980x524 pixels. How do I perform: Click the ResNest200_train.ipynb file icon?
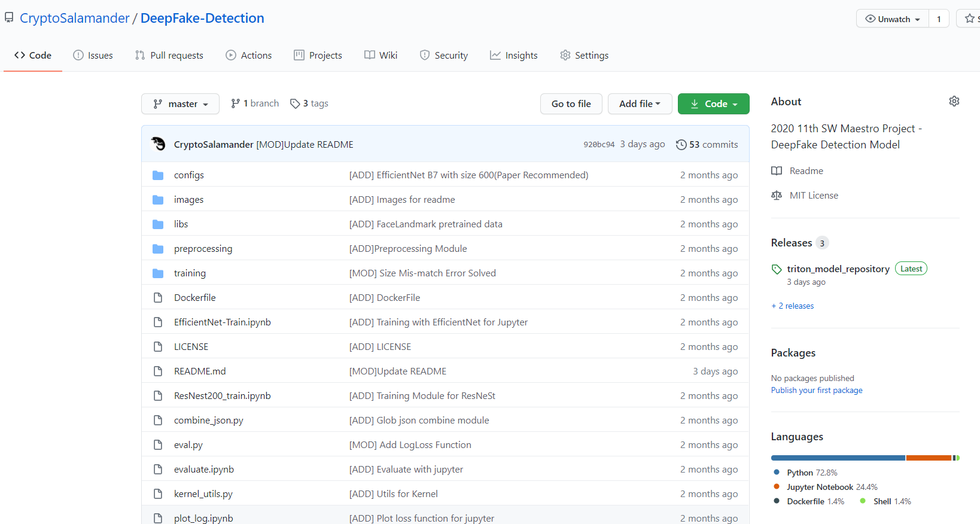click(x=158, y=396)
